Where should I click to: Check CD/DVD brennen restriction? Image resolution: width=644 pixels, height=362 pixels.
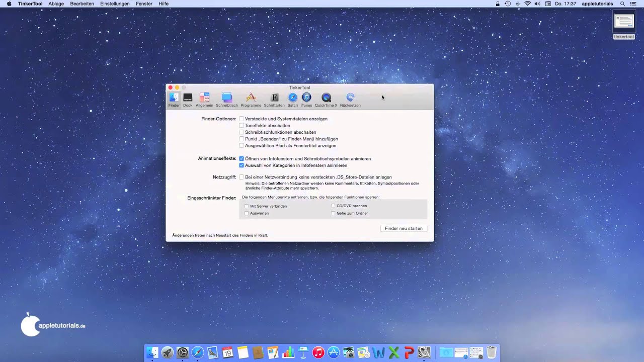(x=333, y=206)
